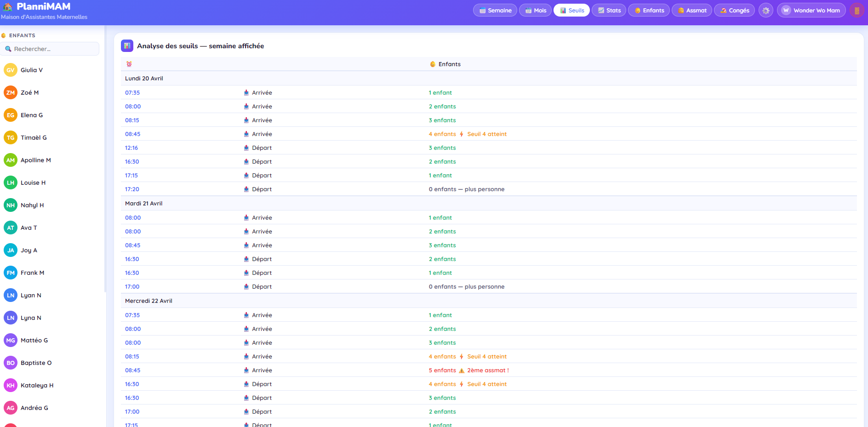868x427 pixels.
Task: Open the Assmat section
Action: coord(691,10)
